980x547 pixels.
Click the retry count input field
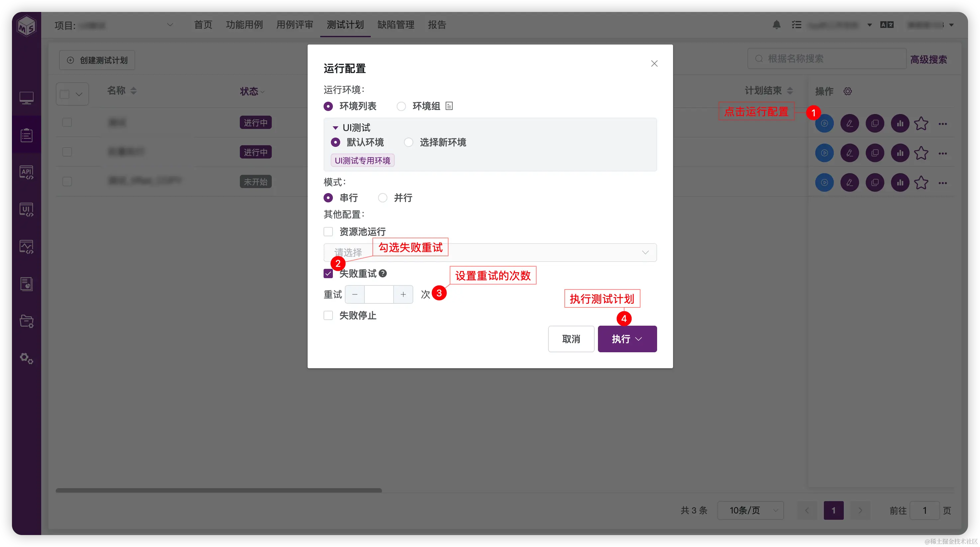pos(379,294)
